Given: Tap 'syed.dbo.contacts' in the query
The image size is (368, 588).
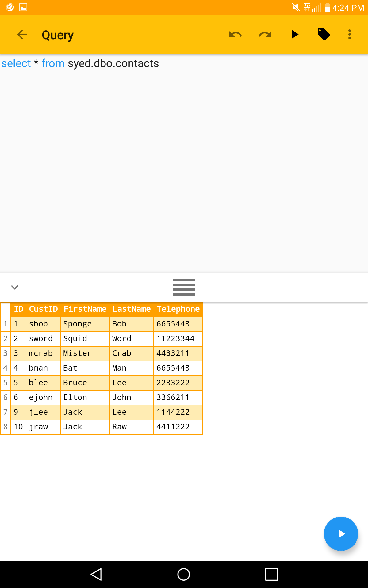Looking at the screenshot, I should 113,63.
